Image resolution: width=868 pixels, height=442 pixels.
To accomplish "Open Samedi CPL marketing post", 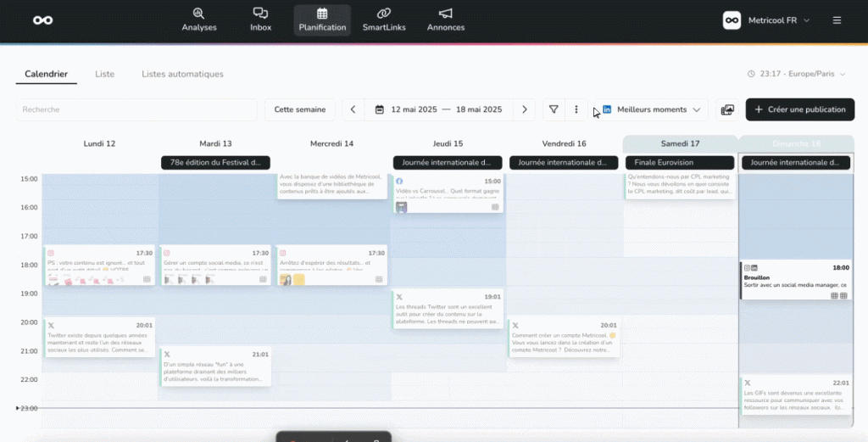I will coord(681,186).
